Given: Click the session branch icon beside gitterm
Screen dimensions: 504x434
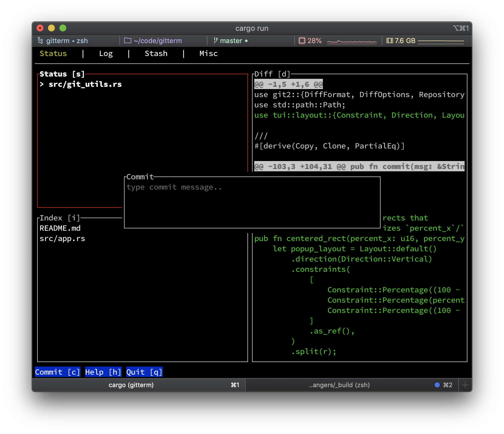Looking at the screenshot, I should pos(40,41).
